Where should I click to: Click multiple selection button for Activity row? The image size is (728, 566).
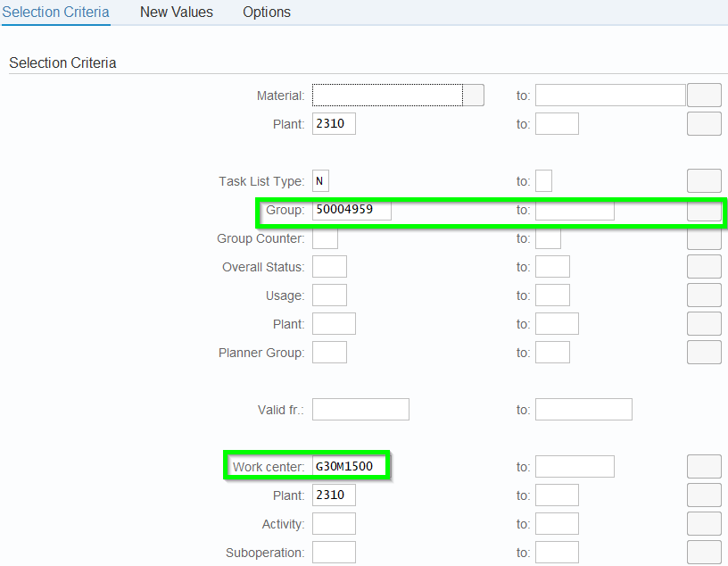(704, 524)
